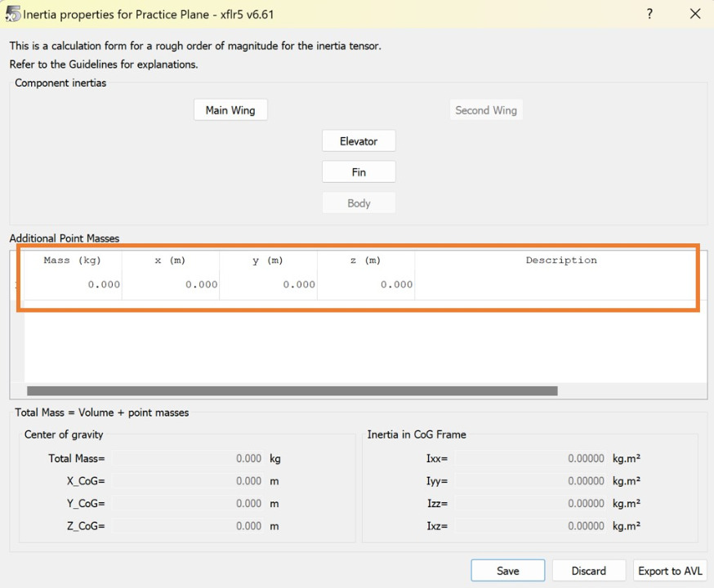Click Export to AVL
This screenshot has width=714, height=588.
click(x=669, y=571)
